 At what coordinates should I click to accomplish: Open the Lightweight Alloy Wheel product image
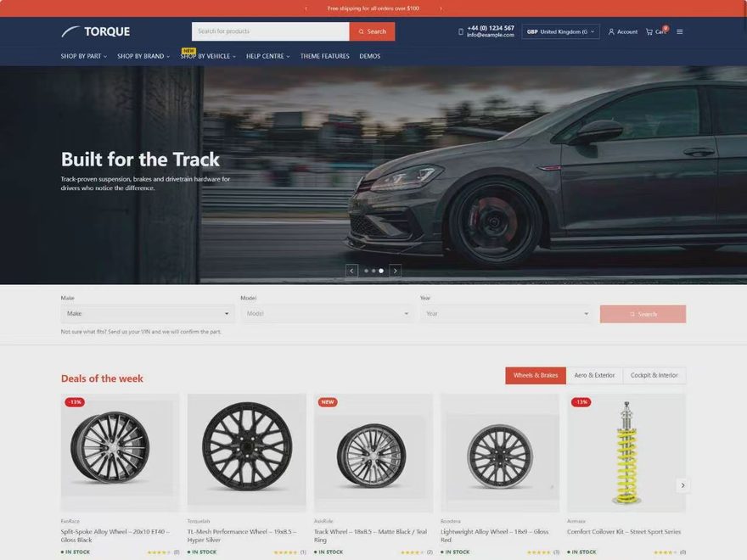[x=500, y=453]
